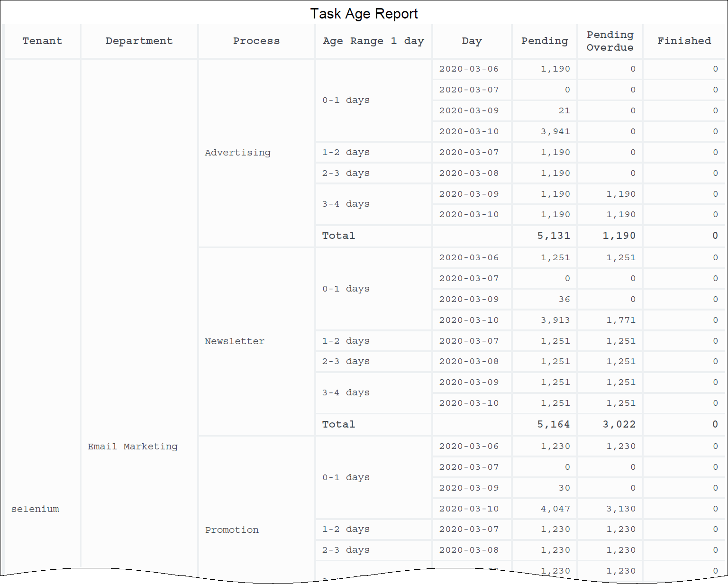Click the Advertising total pending value 5,131
Viewport: 728px width, 584px height.
pos(553,236)
